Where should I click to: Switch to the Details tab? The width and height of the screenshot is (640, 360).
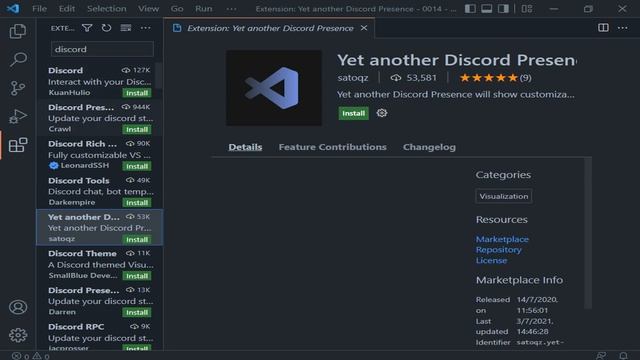[x=245, y=147]
